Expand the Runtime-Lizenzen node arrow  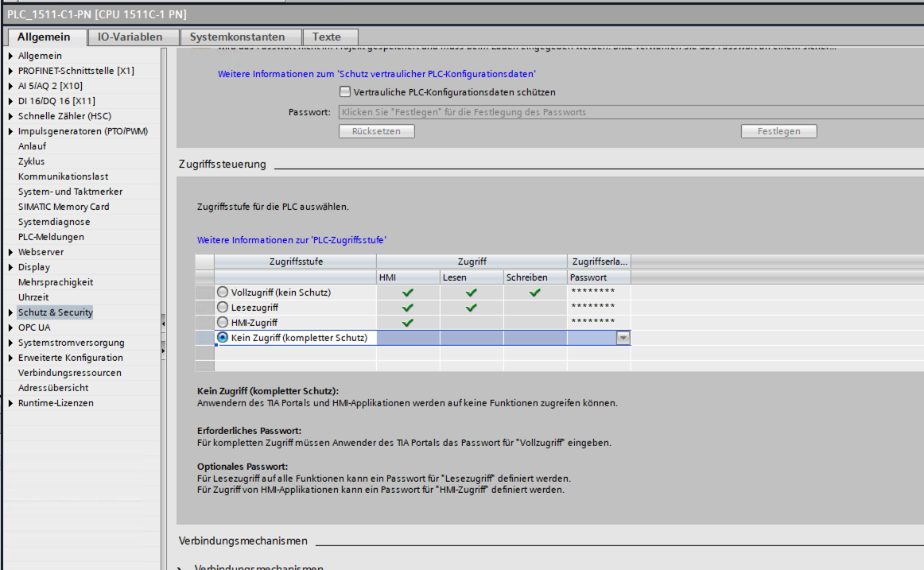point(10,403)
